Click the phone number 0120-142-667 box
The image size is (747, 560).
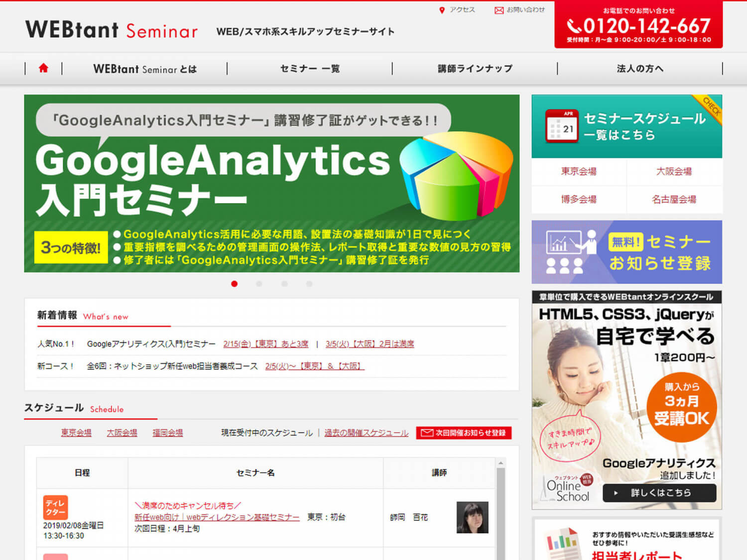click(638, 24)
